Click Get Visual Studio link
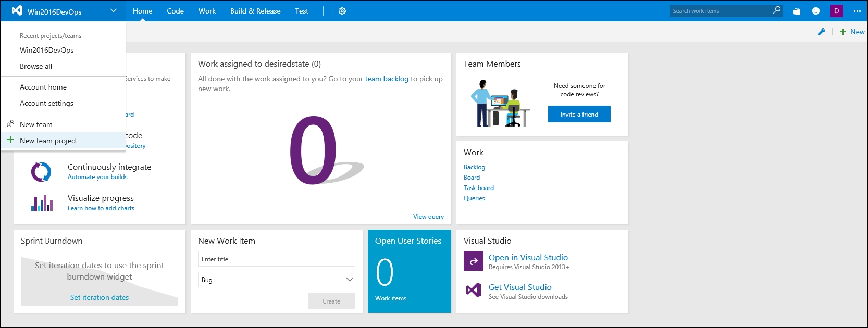This screenshot has width=868, height=328. (x=520, y=287)
